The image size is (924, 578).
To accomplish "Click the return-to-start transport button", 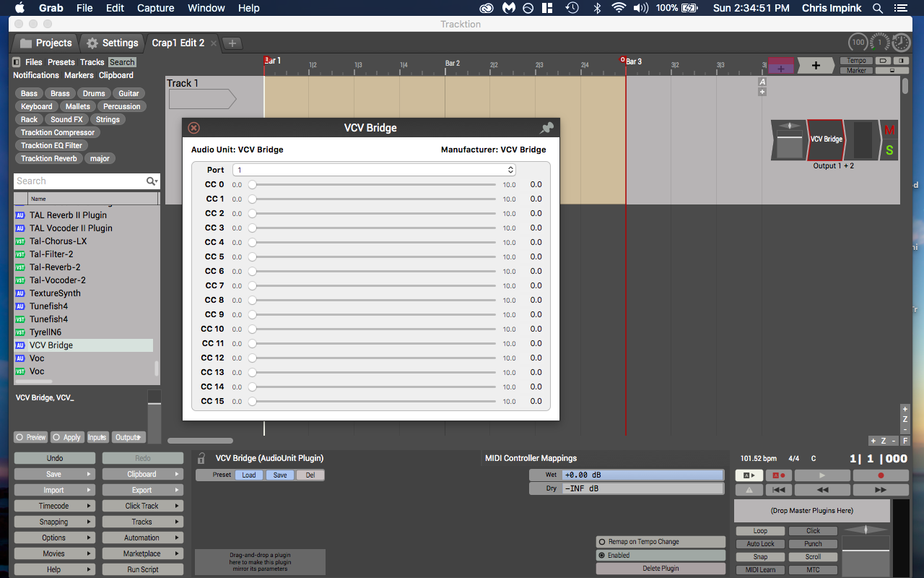I will [x=778, y=490].
